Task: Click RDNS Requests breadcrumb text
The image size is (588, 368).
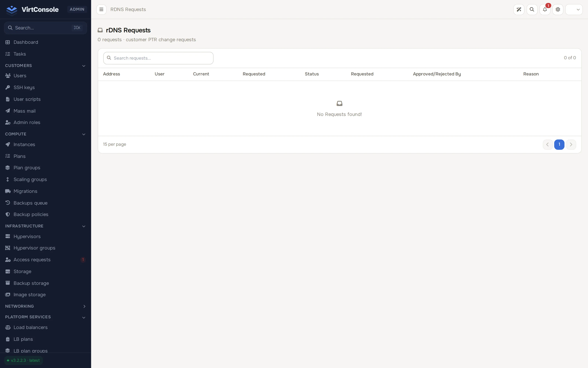Action: [128, 10]
